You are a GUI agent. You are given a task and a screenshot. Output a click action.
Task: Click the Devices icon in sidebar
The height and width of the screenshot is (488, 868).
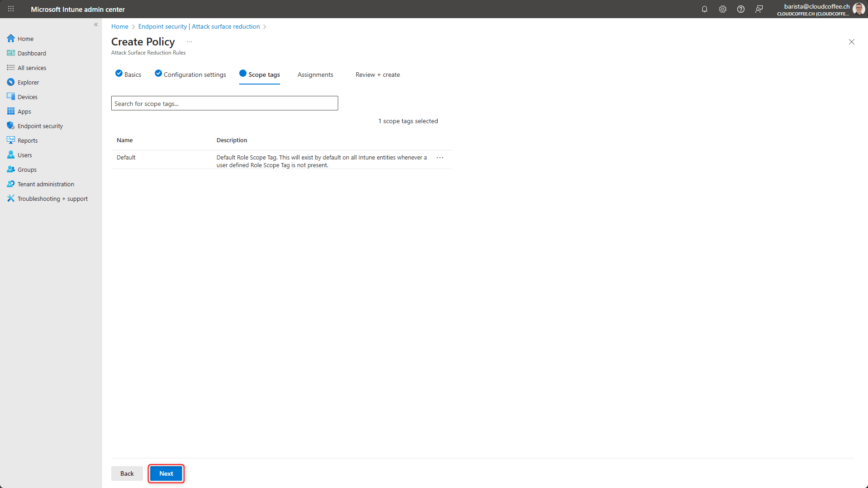11,97
